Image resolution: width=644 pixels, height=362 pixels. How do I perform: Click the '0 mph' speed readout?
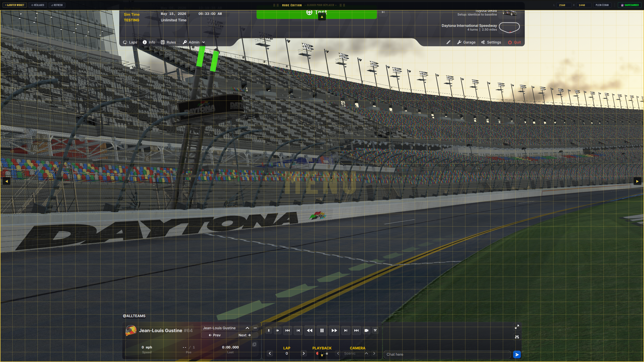click(x=147, y=347)
